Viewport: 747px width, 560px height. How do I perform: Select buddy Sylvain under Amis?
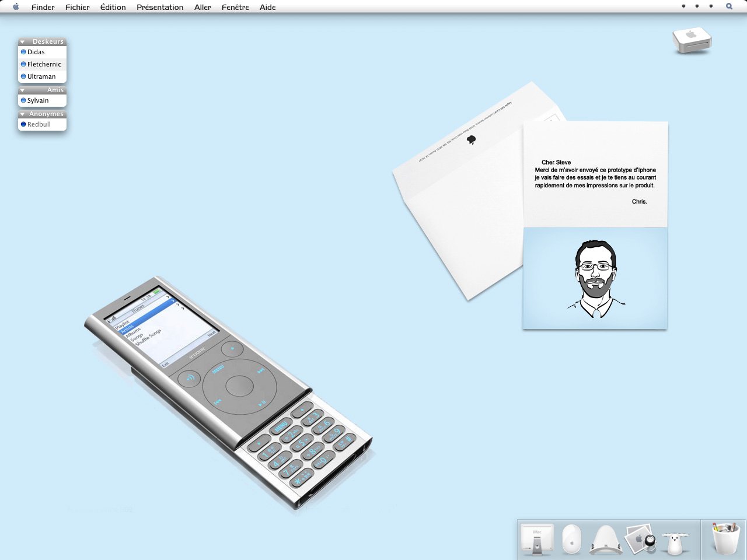[x=42, y=100]
